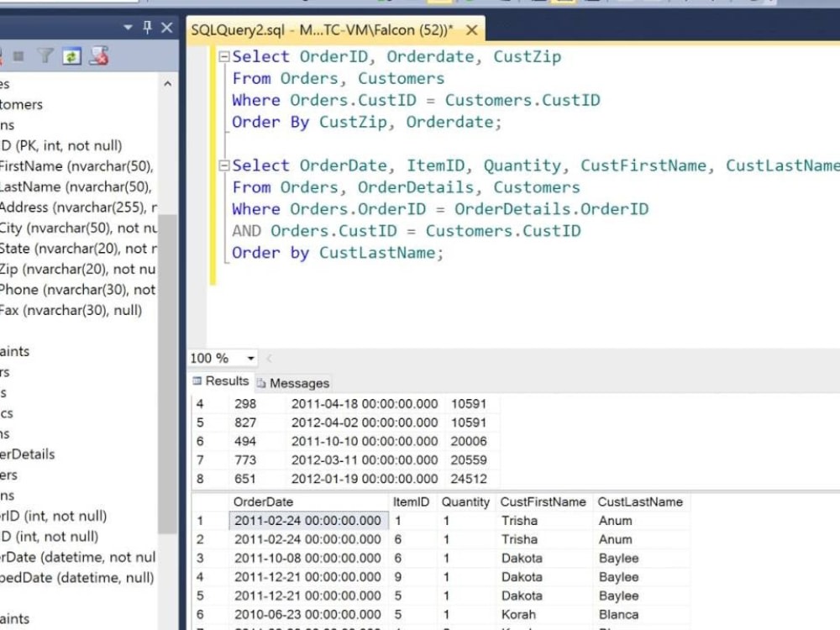
Task: Click the CustLastName column header
Action: 640,502
